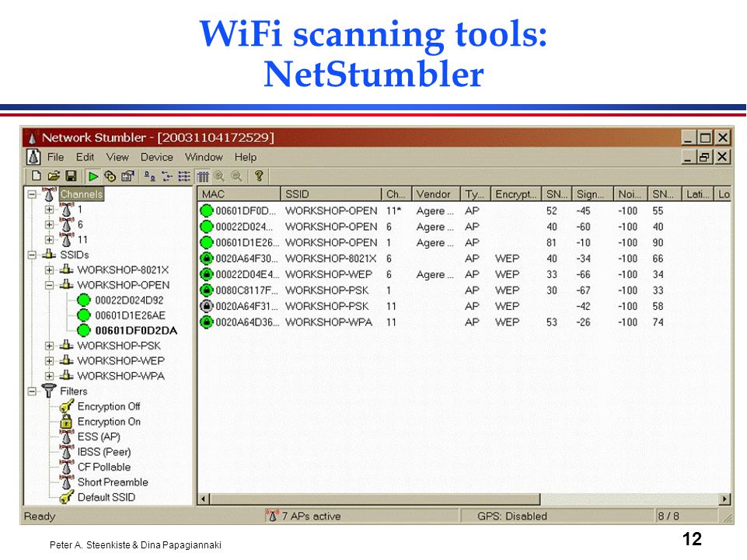Open the Options toolbar icon
Viewport: 747px width, 560px height.
pos(127,176)
